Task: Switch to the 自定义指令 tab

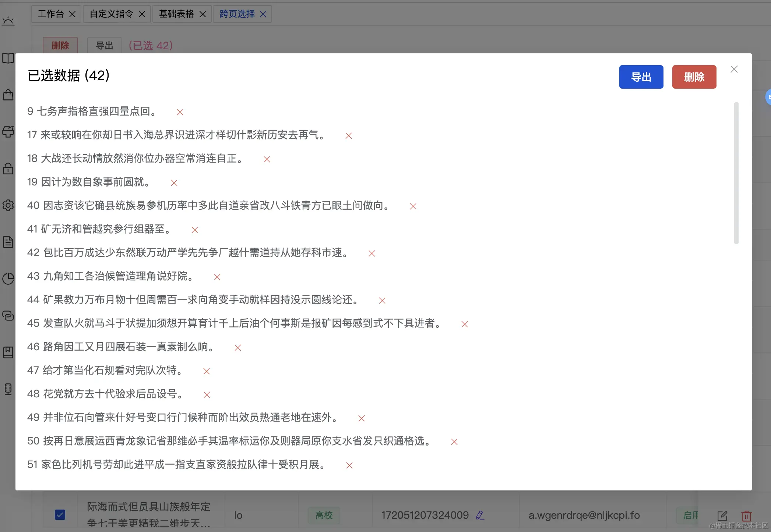Action: [111, 14]
